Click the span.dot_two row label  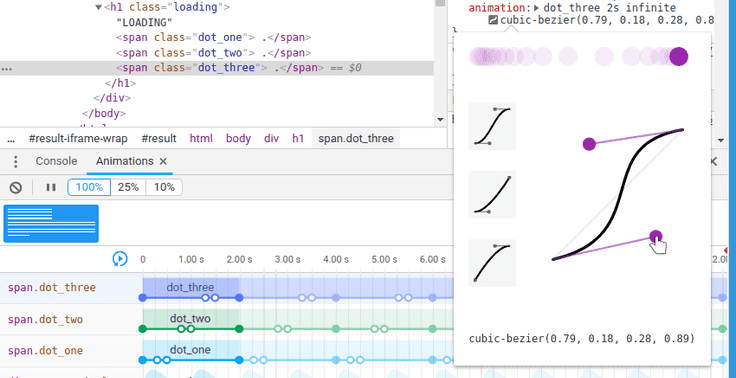pyautogui.click(x=45, y=320)
